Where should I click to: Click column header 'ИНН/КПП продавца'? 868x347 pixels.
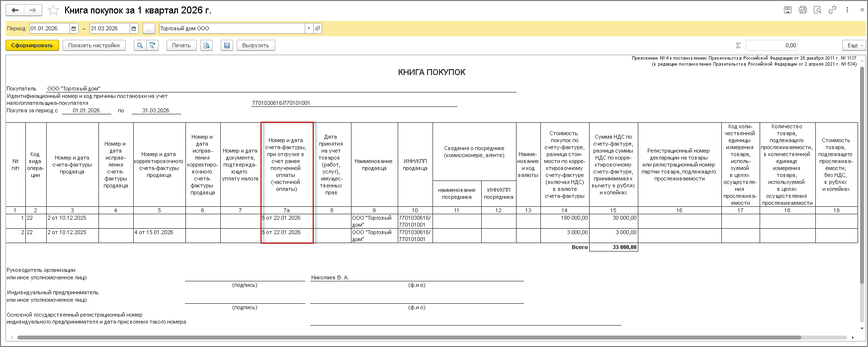point(415,165)
